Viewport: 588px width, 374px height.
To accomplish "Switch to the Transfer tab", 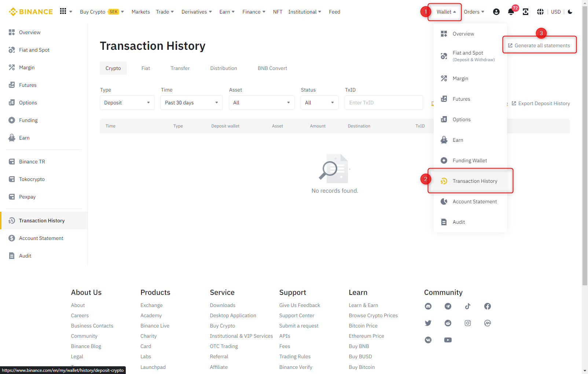I will click(x=180, y=68).
